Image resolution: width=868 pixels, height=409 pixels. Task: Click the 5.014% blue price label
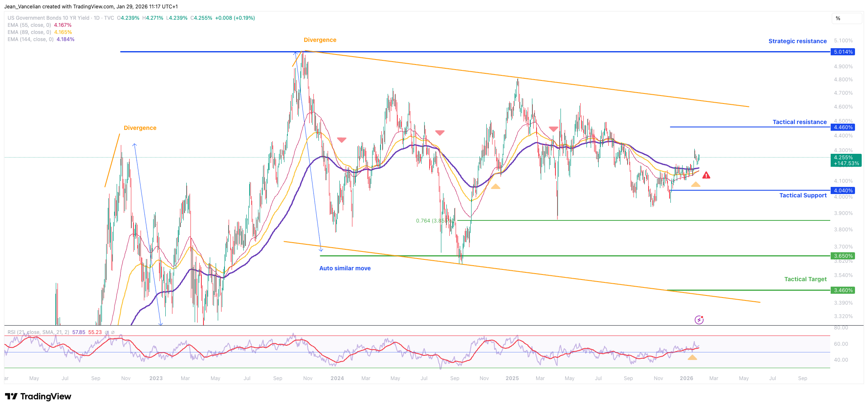[843, 52]
